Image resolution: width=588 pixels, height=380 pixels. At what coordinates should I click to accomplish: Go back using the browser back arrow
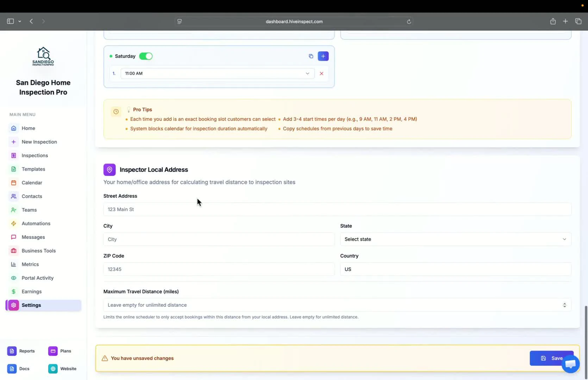point(31,21)
